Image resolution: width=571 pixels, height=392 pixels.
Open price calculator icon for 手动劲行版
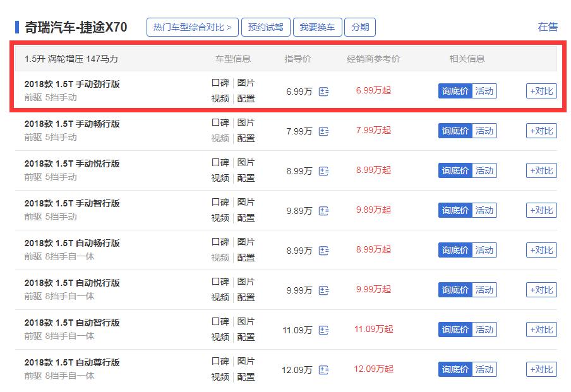point(323,92)
